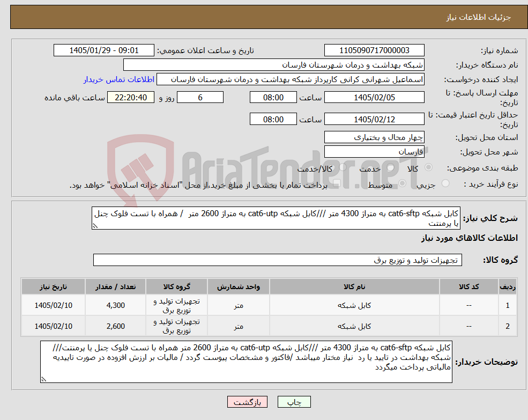Click the گروه کالا field
This screenshot has width=528, height=420.
[278, 260]
